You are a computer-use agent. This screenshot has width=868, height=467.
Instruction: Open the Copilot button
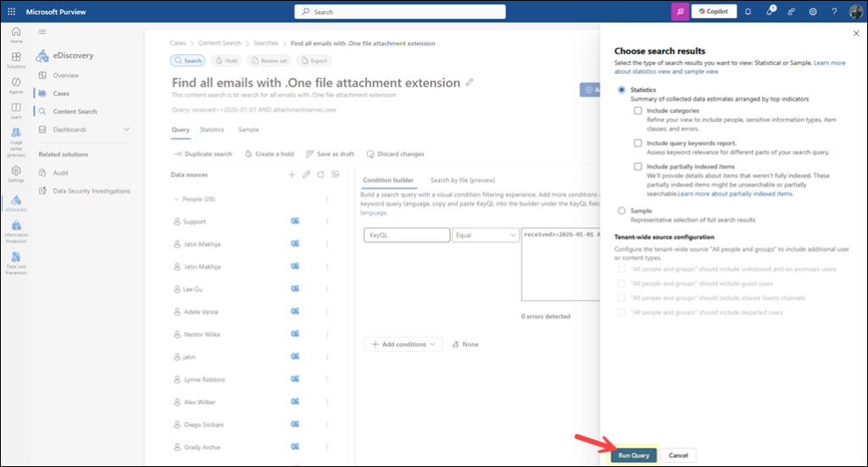714,12
